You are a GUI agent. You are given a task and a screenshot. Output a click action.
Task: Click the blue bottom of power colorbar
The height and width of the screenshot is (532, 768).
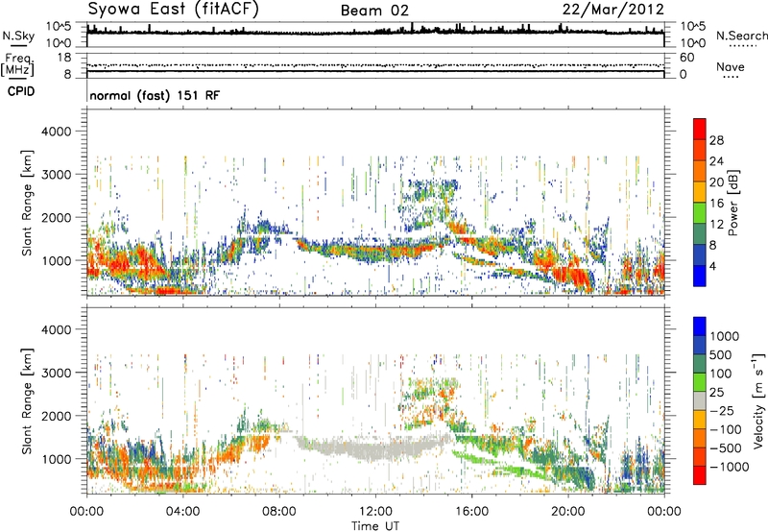pos(700,276)
